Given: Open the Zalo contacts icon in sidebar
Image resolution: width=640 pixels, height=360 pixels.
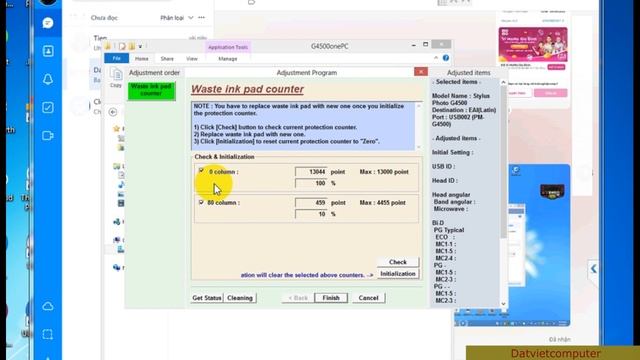Looking at the screenshot, I should [x=48, y=51].
